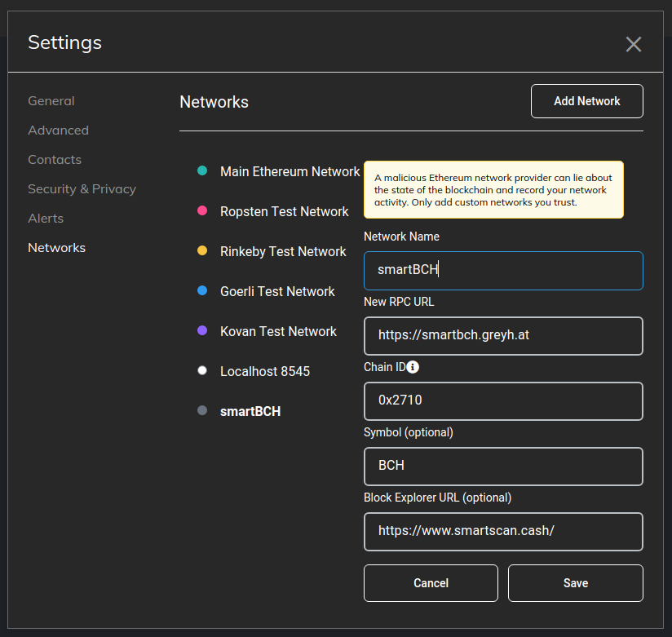This screenshot has width=672, height=637.
Task: Open the General settings tab
Action: click(x=51, y=101)
